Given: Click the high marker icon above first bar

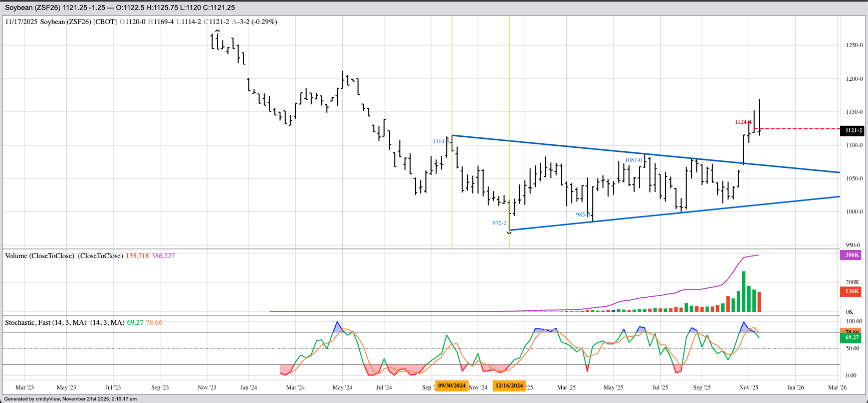Looking at the screenshot, I should 218,31.
